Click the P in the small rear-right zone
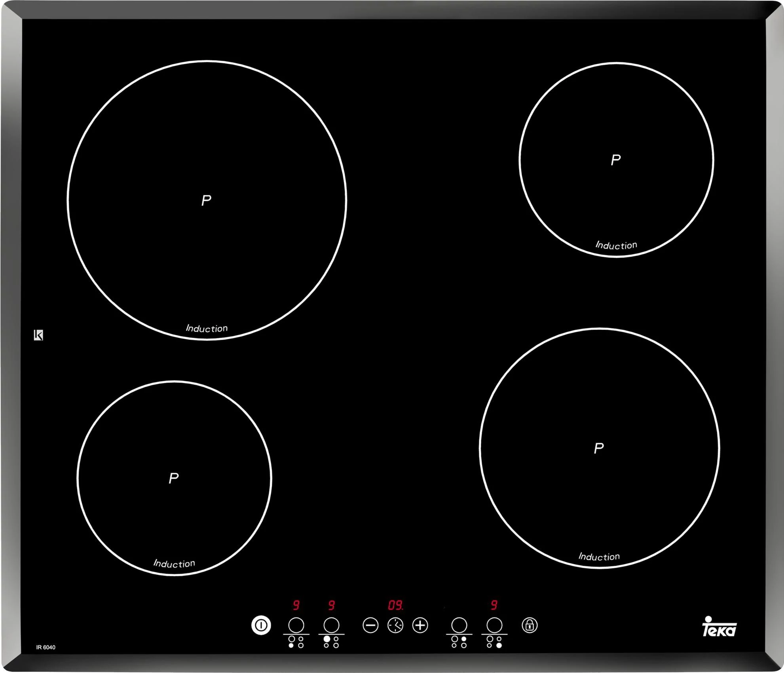This screenshot has width=784, height=673. tap(616, 160)
